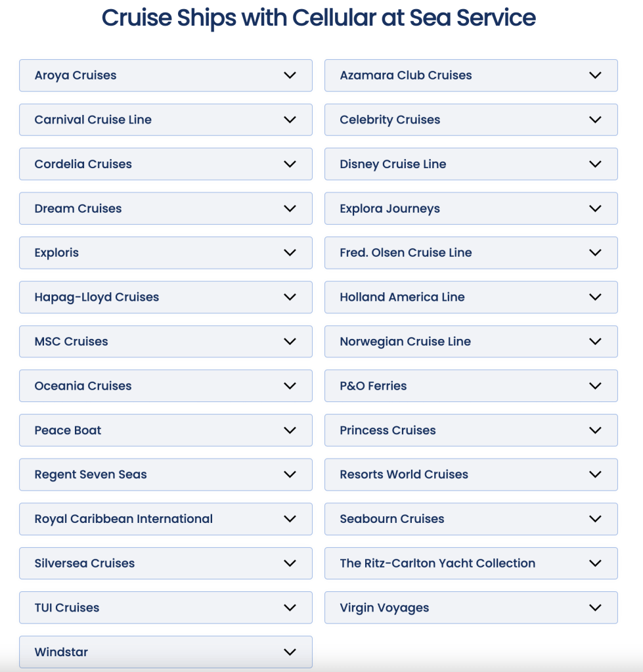The image size is (643, 672).
Task: Click chevron icon on Azamara Club Cruises
Action: (x=595, y=76)
